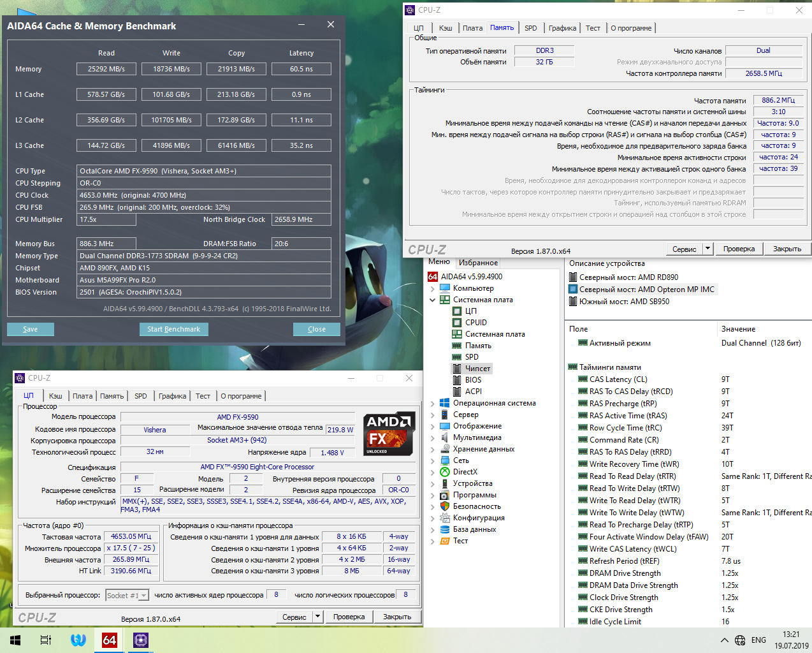This screenshot has height=653, width=812.
Task: Click the Значение column header
Action: 764,329
